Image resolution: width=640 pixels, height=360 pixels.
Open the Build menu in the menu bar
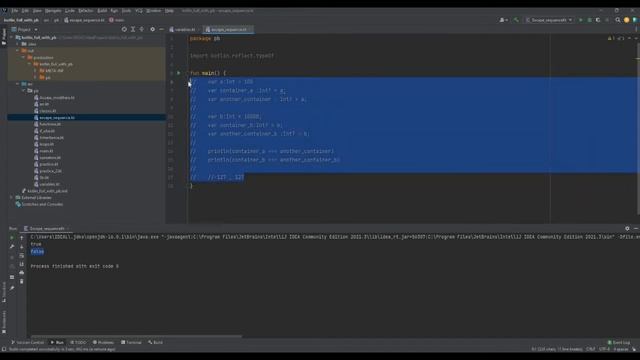(x=102, y=11)
